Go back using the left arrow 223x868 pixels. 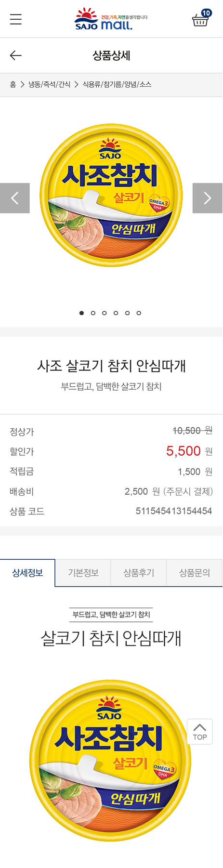click(16, 55)
